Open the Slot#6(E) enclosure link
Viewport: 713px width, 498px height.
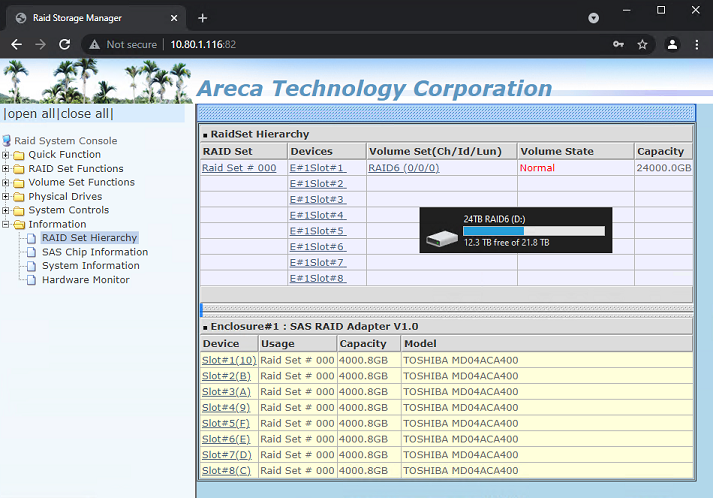click(226, 439)
